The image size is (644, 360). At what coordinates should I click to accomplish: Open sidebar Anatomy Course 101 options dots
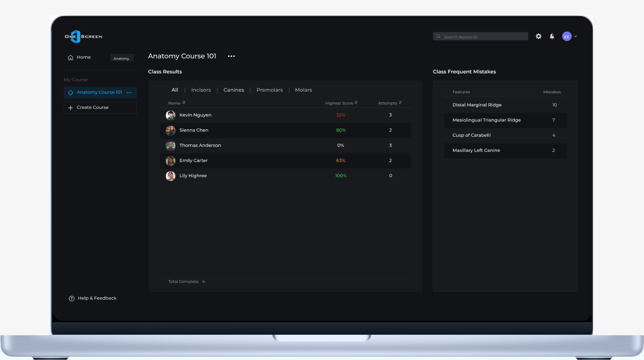[129, 93]
